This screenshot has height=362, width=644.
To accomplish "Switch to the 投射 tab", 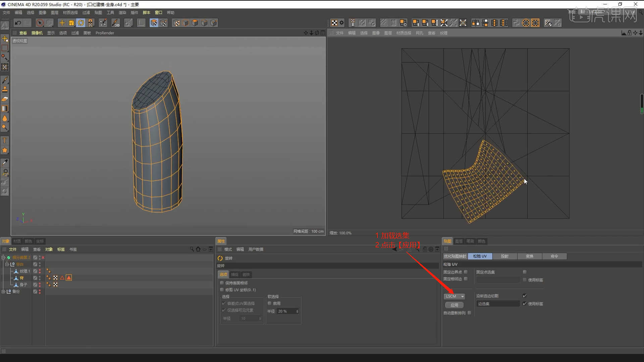I will tap(504, 256).
